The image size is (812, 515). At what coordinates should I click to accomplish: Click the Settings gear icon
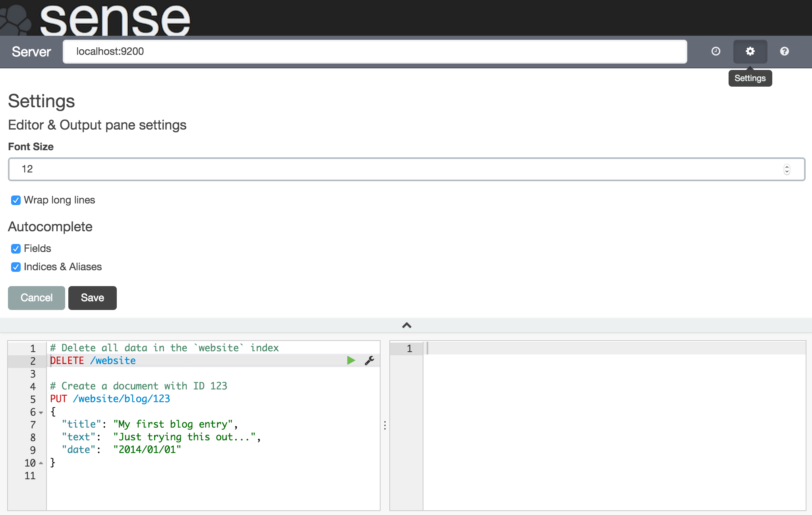[750, 51]
